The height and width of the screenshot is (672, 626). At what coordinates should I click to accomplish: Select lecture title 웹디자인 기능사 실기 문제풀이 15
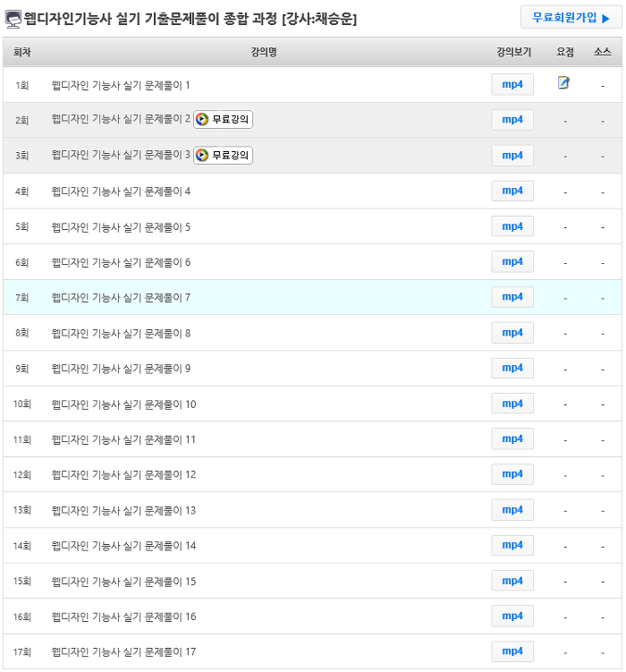point(123,582)
